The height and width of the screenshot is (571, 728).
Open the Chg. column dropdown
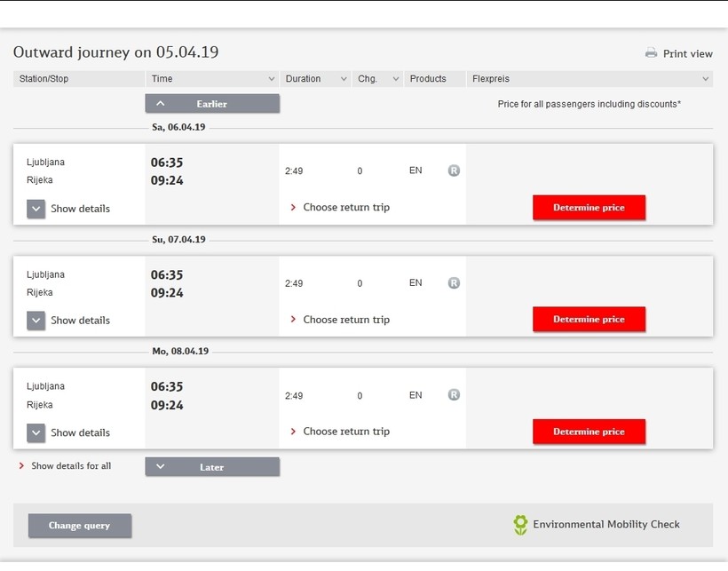coord(394,79)
